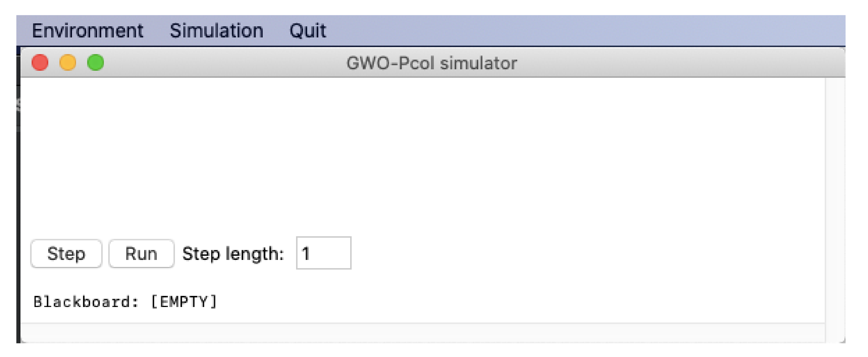Screen dimensions: 868x357
Task: Click the vertical scrollbar track on right
Action: click(x=835, y=202)
